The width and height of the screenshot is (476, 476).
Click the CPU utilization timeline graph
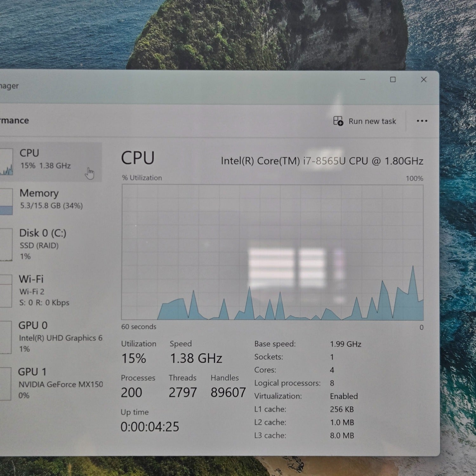(x=273, y=254)
